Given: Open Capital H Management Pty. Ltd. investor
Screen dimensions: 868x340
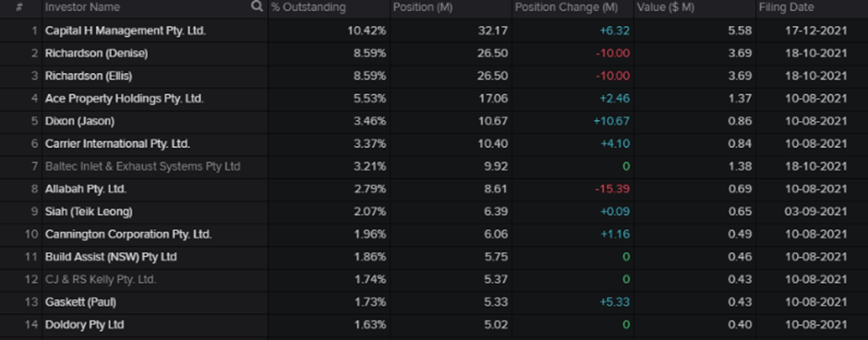Looking at the screenshot, I should pyautogui.click(x=126, y=31).
